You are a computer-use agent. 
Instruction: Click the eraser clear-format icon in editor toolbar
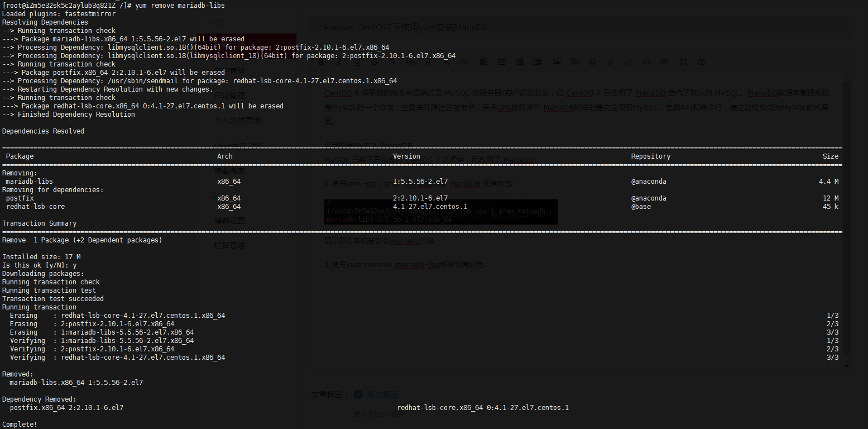(x=464, y=62)
